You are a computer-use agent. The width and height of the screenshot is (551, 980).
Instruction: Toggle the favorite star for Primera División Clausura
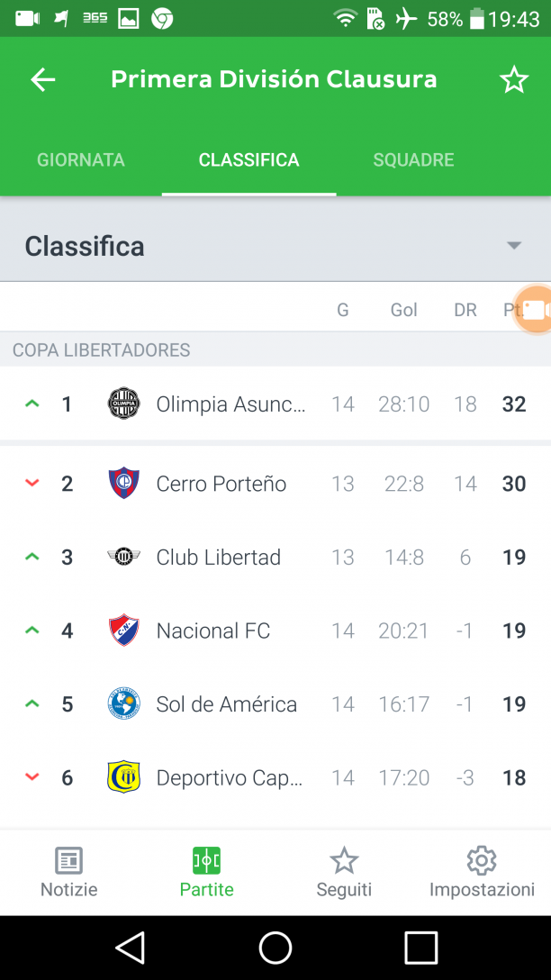point(513,80)
